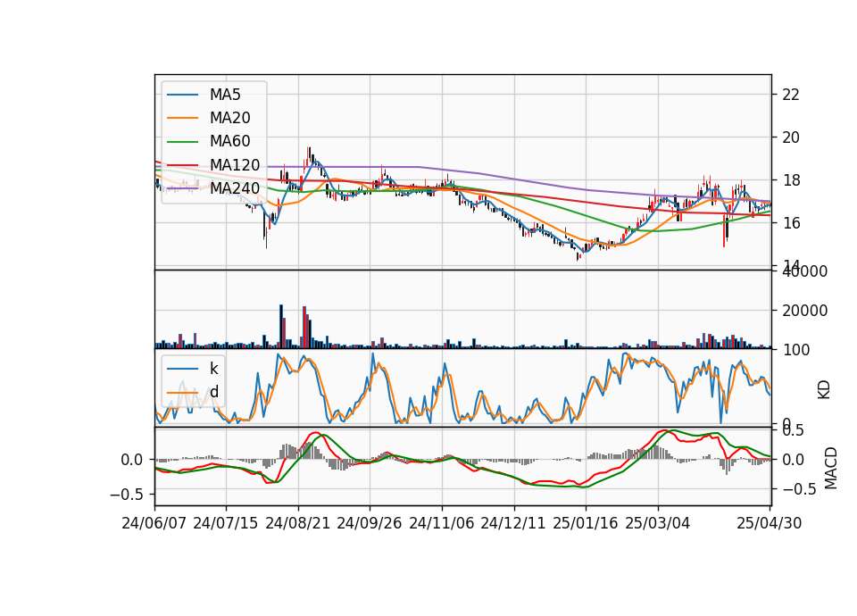Select the MA120 legend entry
This screenshot has width=857, height=616.
tap(235, 164)
